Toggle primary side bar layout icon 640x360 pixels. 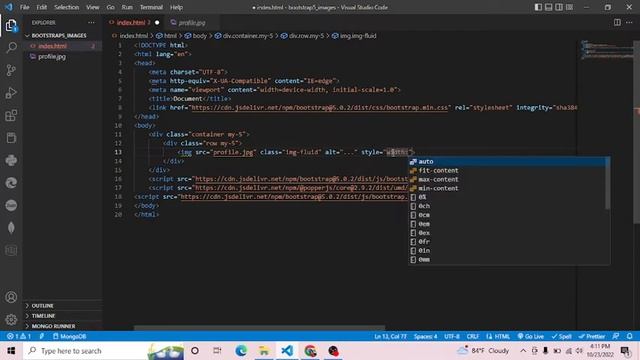538,7
